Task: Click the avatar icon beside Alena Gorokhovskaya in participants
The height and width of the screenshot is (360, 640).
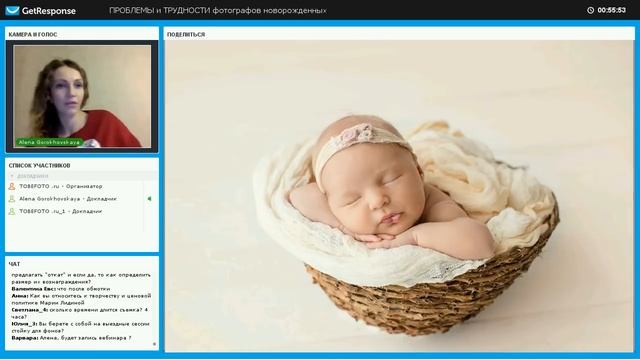Action: pyautogui.click(x=12, y=199)
